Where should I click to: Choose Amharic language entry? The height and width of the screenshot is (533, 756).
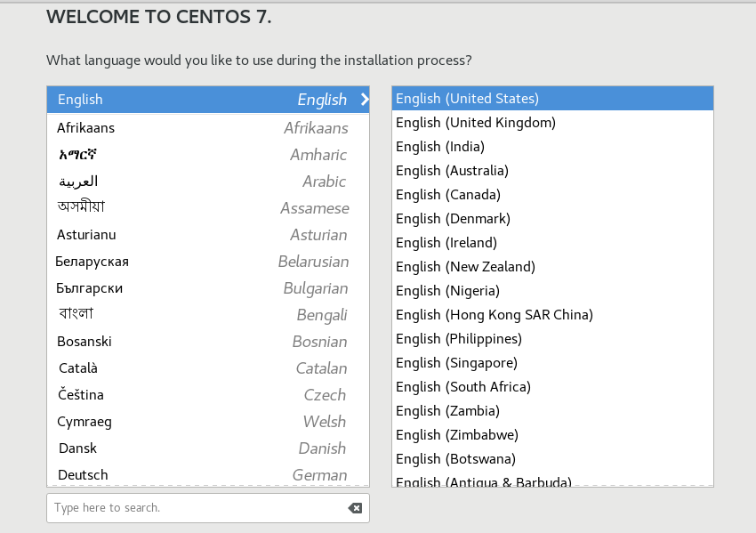[x=207, y=155]
